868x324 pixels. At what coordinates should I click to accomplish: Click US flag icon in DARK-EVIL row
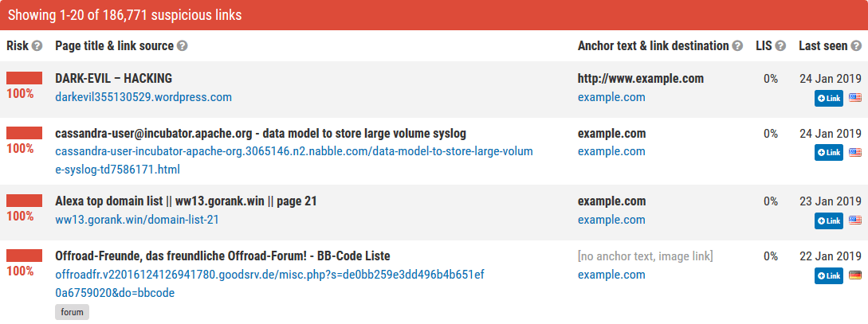[x=855, y=98]
